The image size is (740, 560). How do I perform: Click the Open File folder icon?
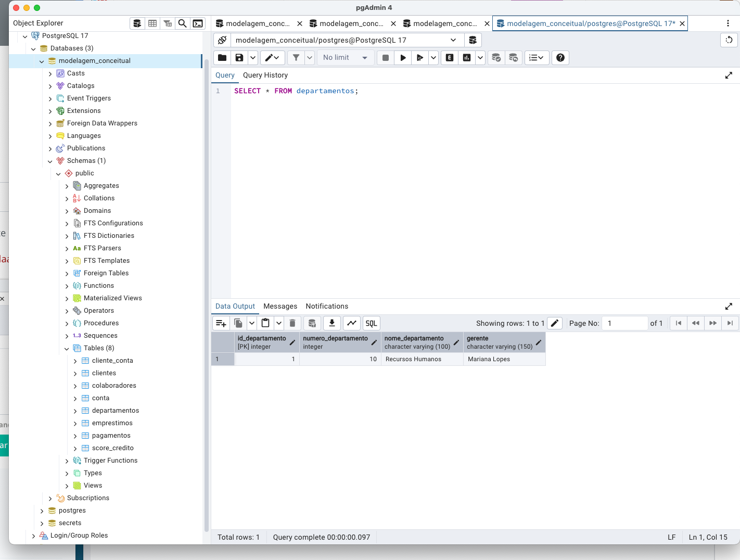(x=222, y=58)
